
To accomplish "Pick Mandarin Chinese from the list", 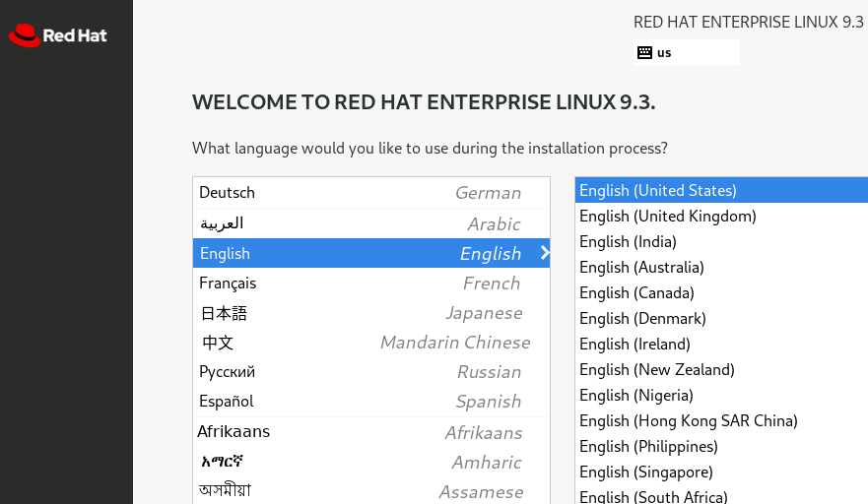I will [x=370, y=343].
